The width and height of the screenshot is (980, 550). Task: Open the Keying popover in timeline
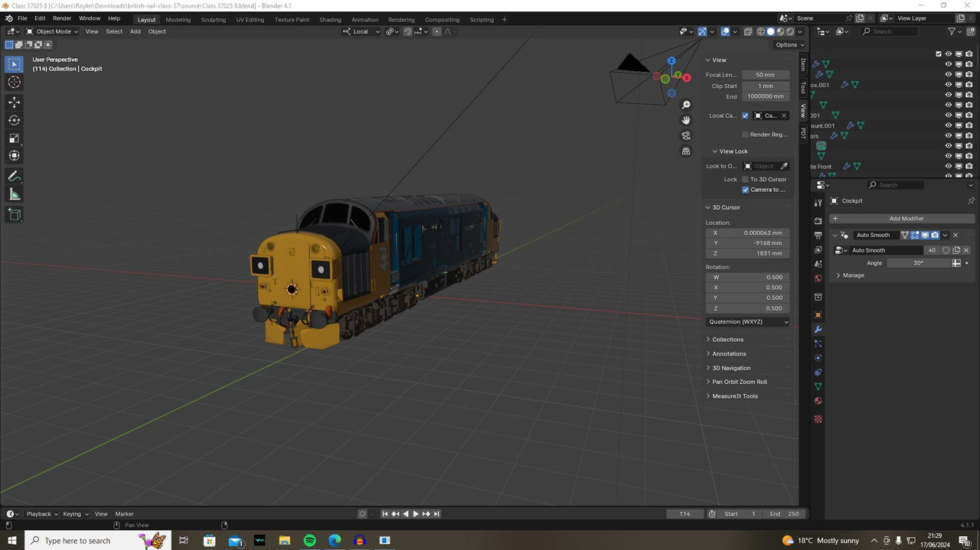(75, 514)
